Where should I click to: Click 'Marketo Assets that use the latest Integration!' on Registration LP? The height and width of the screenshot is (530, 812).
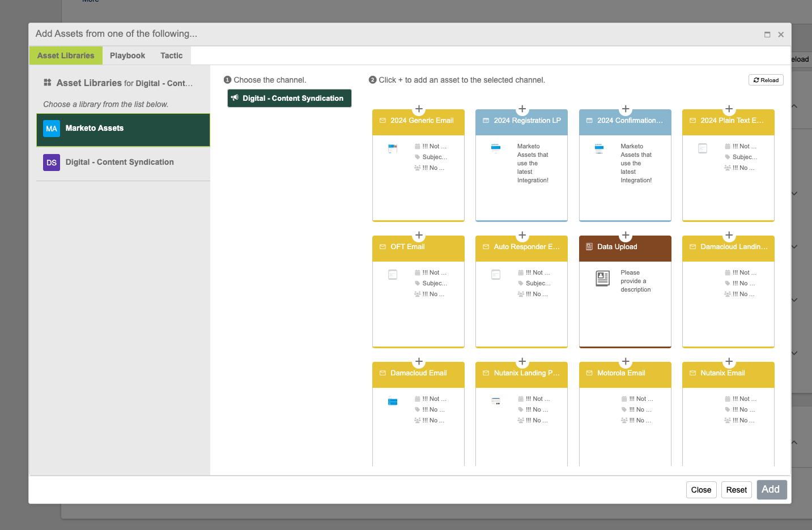click(533, 163)
